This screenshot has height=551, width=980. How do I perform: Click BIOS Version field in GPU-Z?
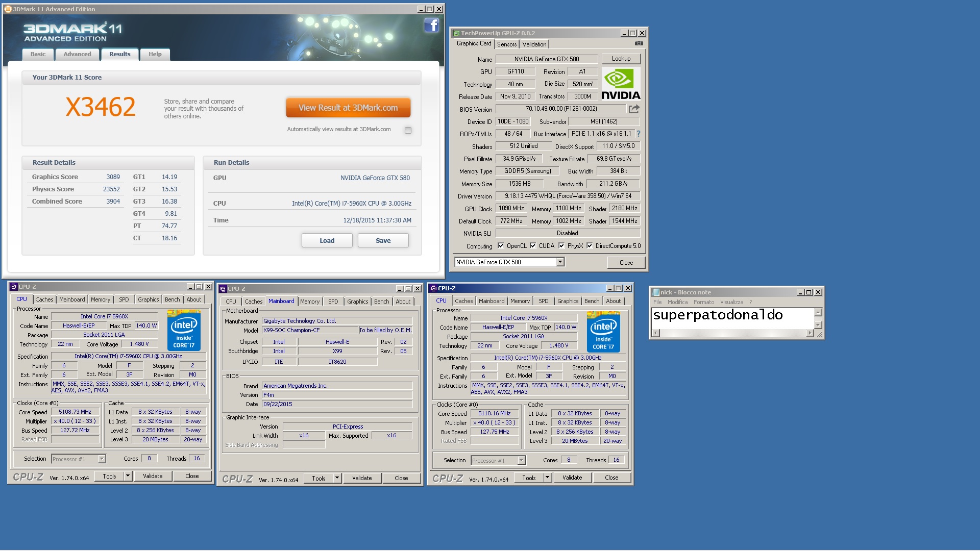tap(561, 109)
